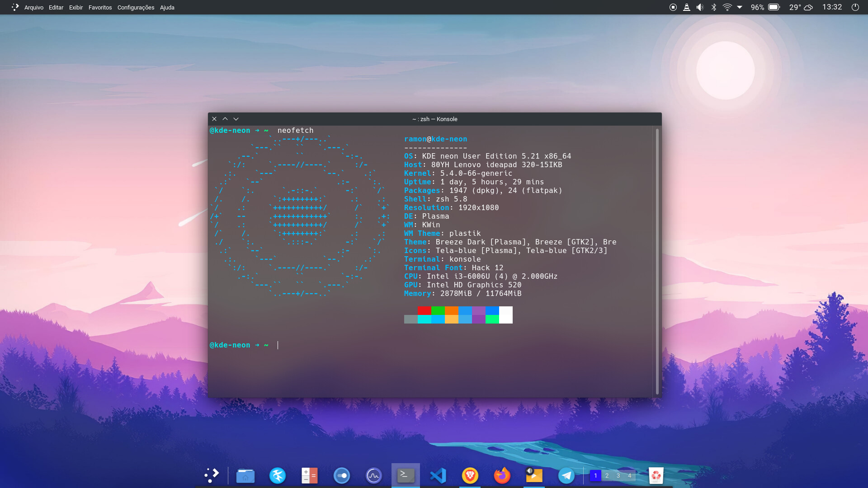Click the Konsole down-chevron titlebar button
Viewport: 868px width, 488px height.
click(236, 119)
